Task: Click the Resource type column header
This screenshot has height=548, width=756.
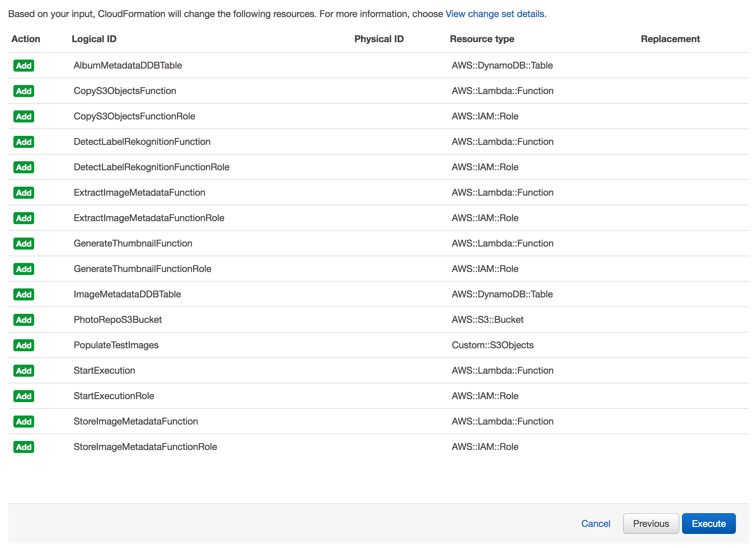Action: pyautogui.click(x=482, y=39)
